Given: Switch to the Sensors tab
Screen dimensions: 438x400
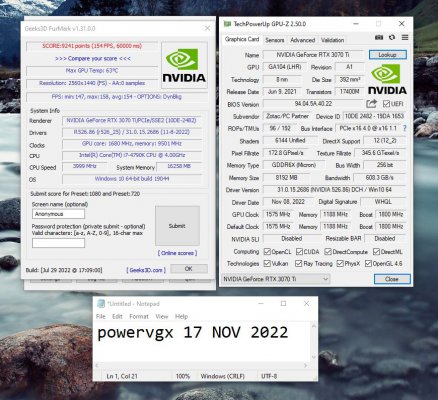Looking at the screenshot, I should (x=275, y=40).
